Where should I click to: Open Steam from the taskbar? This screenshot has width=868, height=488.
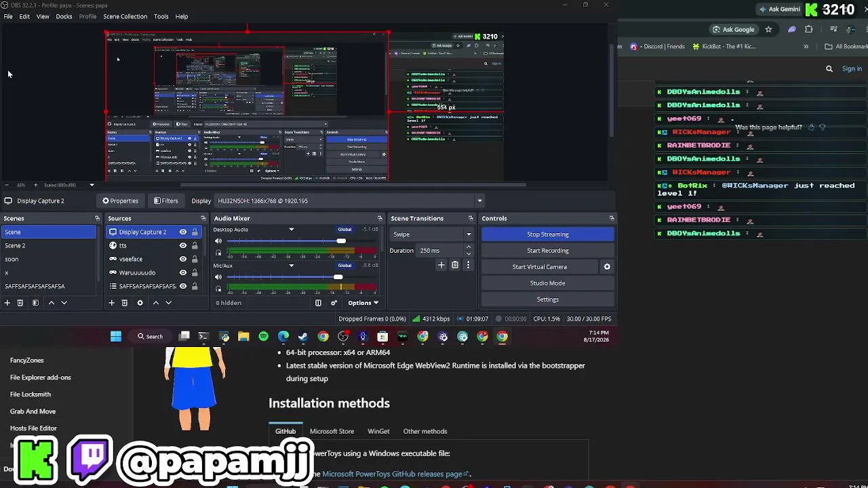point(303,336)
